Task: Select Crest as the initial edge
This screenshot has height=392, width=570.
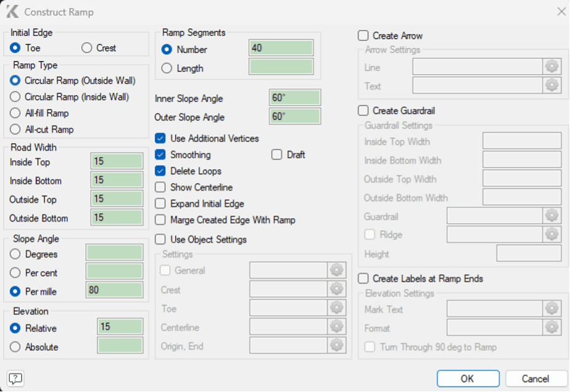Action: pos(87,48)
